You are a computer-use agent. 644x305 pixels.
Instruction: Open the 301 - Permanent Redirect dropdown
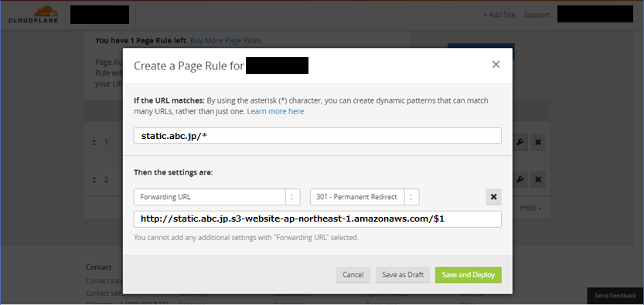(365, 197)
